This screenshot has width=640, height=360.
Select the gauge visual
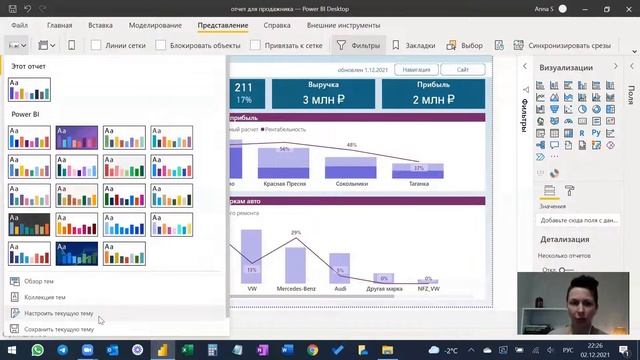click(x=568, y=121)
